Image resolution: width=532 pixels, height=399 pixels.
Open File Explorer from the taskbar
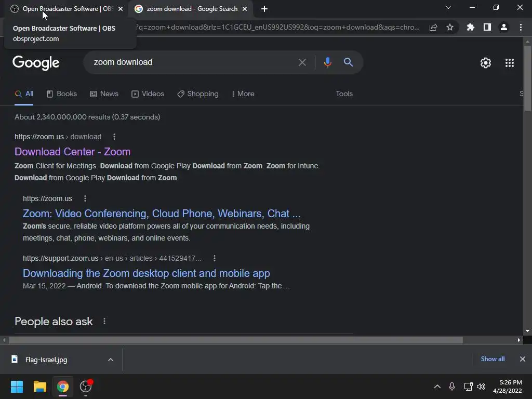tap(39, 387)
